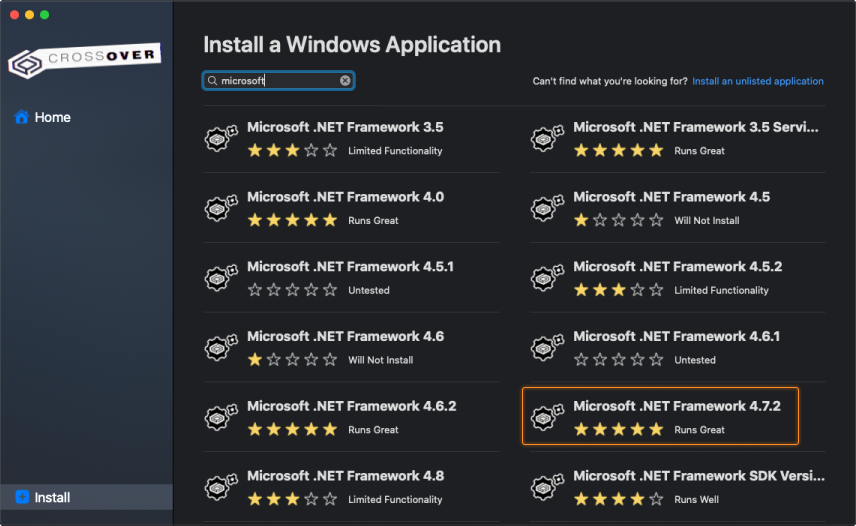Viewport: 856px width, 526px height.
Task: Click inside the microsoft search field
Action: coord(278,81)
